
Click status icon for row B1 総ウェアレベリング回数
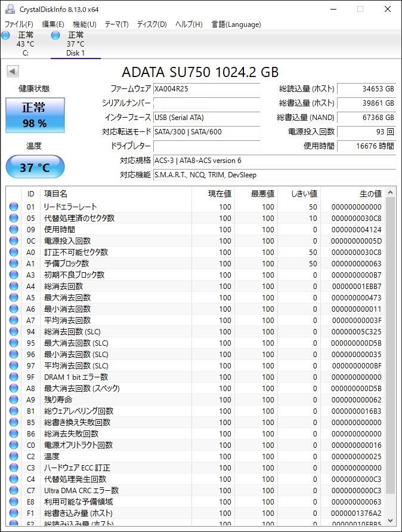[14, 411]
